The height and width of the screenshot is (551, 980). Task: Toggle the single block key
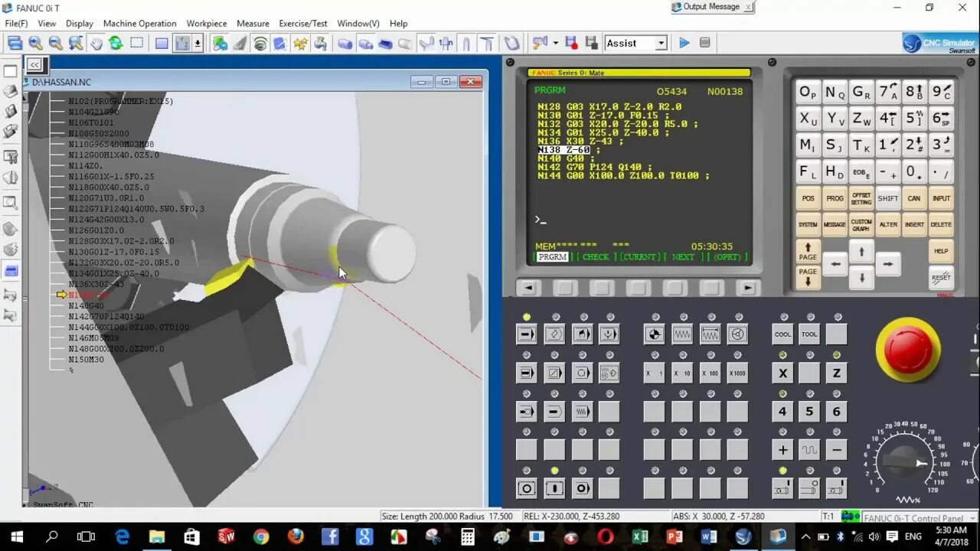pyautogui.click(x=527, y=373)
